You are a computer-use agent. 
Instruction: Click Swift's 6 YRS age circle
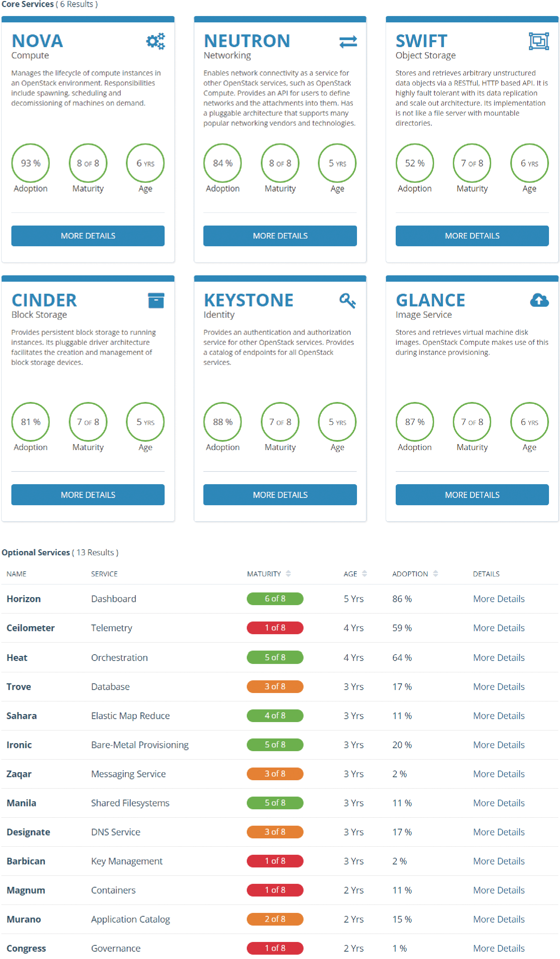click(x=529, y=163)
